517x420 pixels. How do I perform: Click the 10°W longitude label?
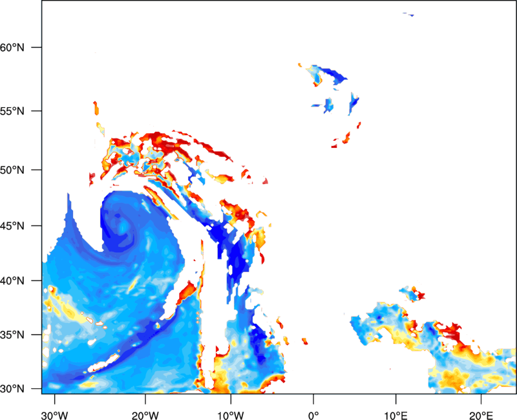[x=231, y=415]
